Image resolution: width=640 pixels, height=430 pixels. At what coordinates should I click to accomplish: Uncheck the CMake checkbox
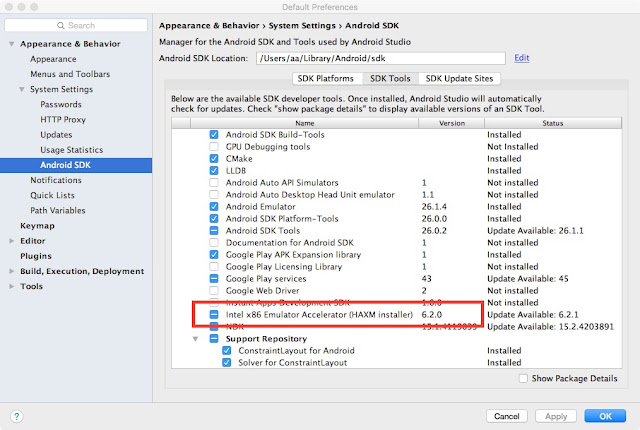tap(214, 159)
